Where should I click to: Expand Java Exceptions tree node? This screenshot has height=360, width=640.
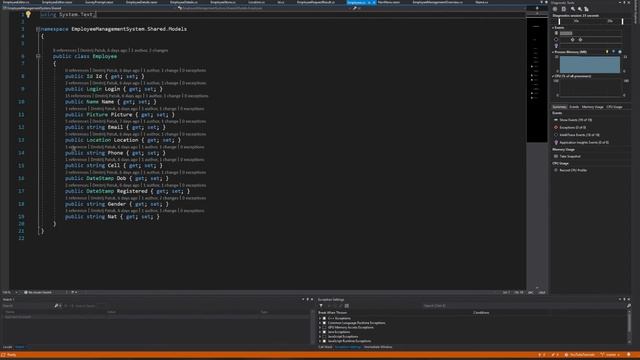[x=320, y=332]
